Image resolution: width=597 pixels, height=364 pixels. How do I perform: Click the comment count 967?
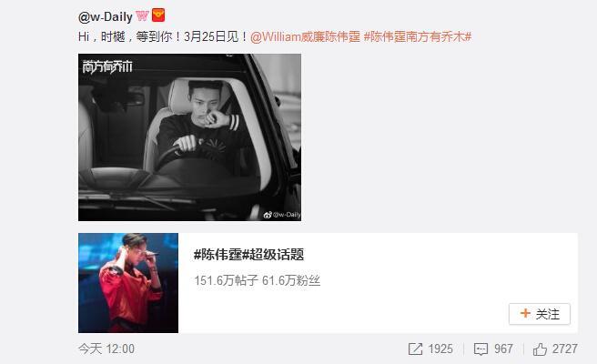tap(503, 349)
